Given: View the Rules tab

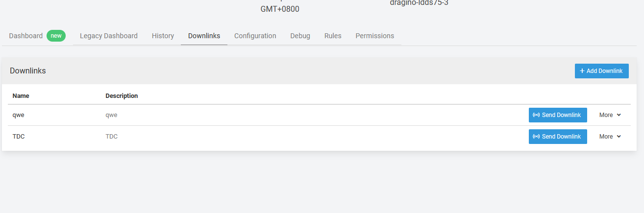Looking at the screenshot, I should [x=333, y=36].
